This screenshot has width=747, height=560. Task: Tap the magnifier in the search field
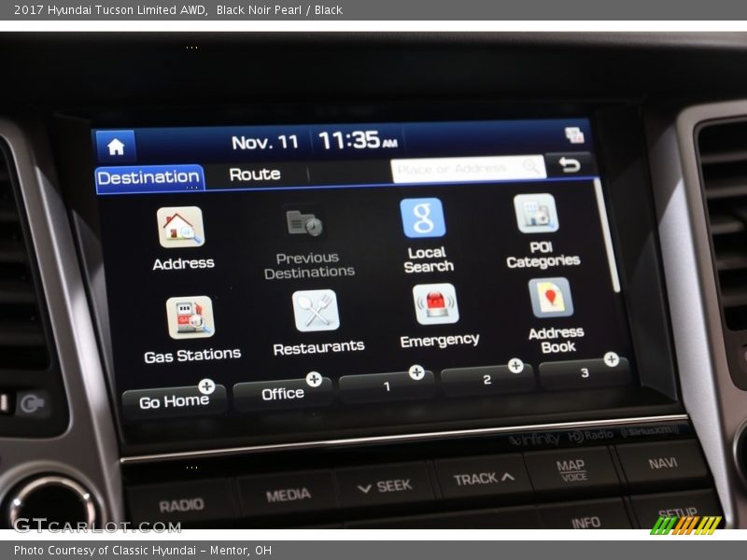click(530, 166)
